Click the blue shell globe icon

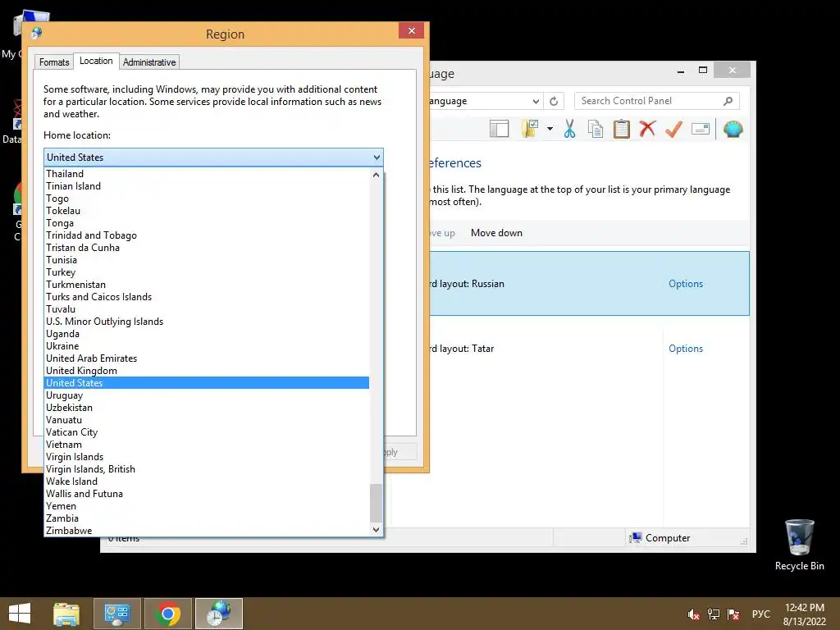[x=733, y=129]
